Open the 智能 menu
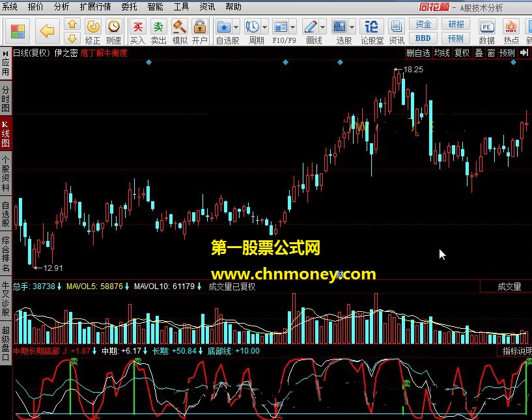Screen dimensions: 532x420 155,7
